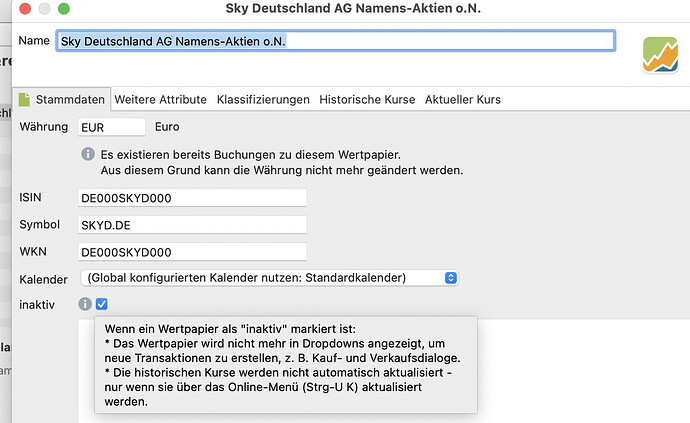
Task: Click the blue arrows of Kalender combo box
Action: click(451, 278)
